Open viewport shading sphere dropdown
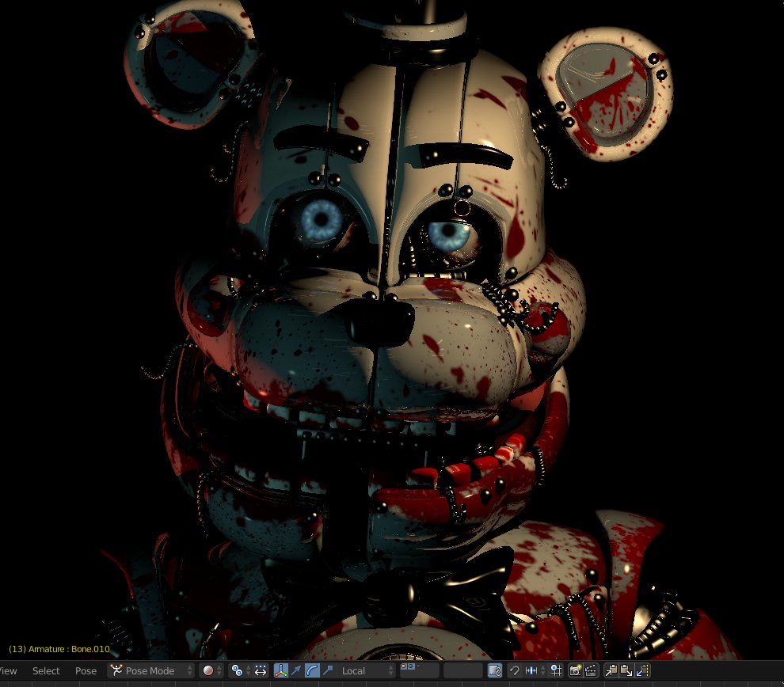The width and height of the screenshot is (784, 687). [212, 670]
